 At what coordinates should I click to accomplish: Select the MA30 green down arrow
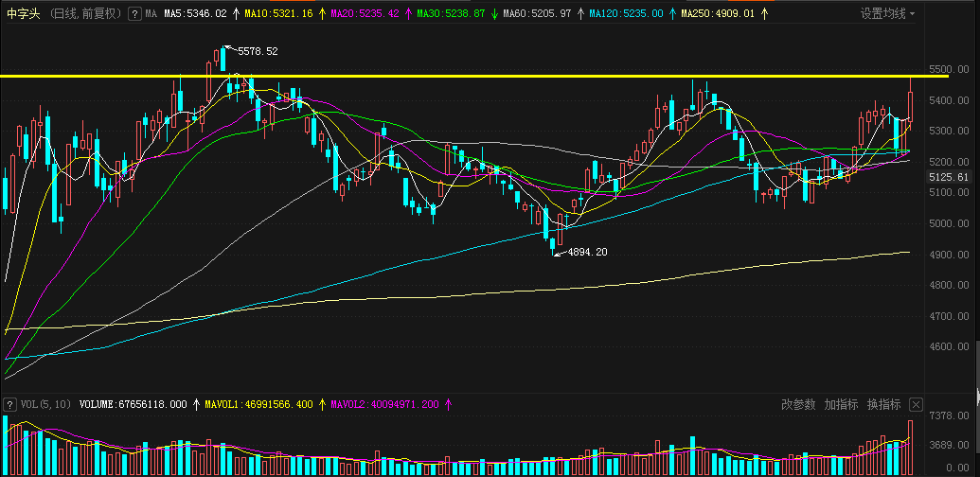[x=493, y=14]
